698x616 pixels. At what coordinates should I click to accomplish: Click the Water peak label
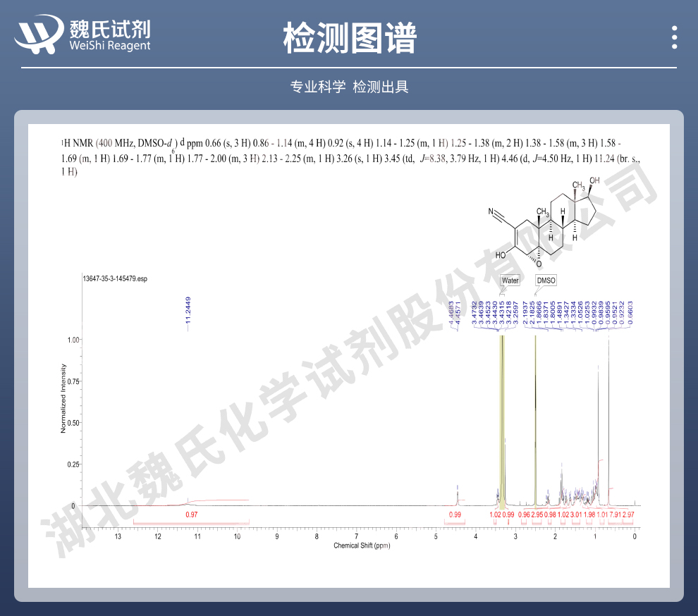click(510, 281)
